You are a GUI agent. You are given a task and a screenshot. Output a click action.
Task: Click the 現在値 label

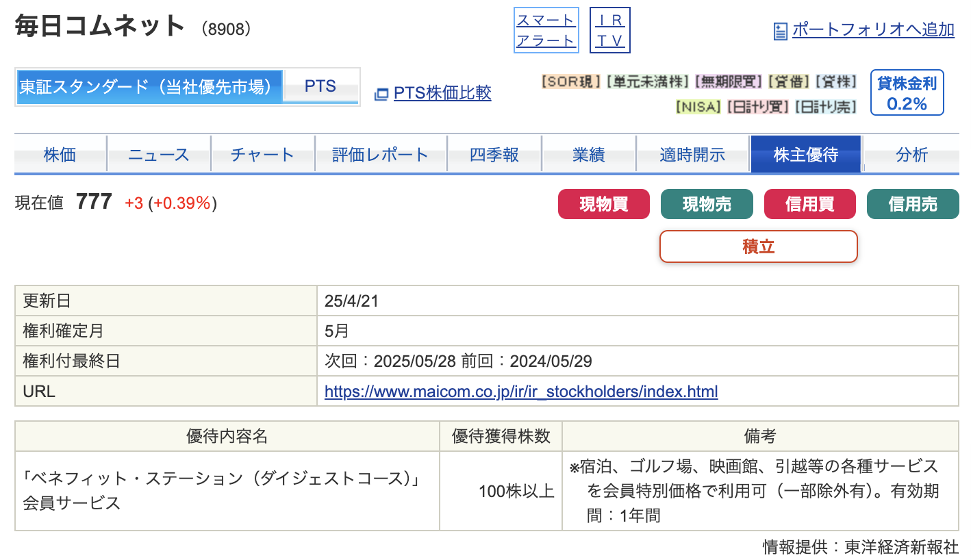click(39, 203)
